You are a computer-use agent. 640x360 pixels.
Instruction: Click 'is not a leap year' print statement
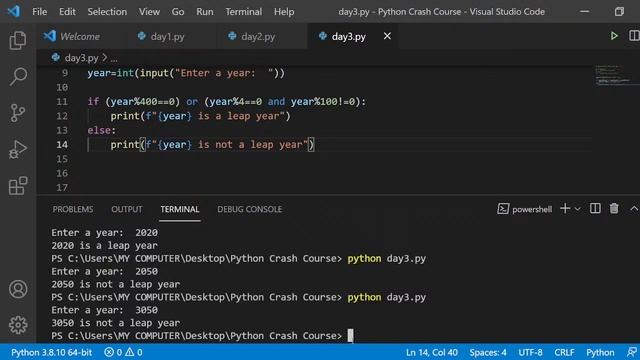coord(212,144)
